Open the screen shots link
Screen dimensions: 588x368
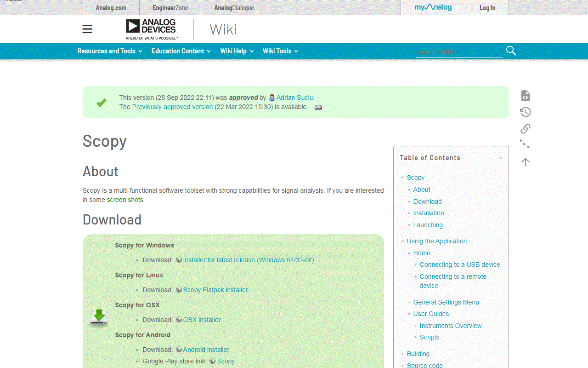coord(125,200)
